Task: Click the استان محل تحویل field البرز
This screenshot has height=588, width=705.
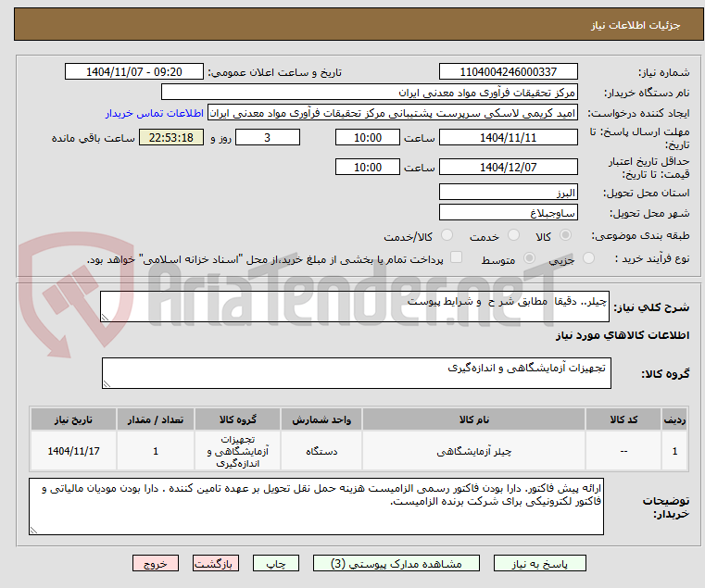Action: pyautogui.click(x=508, y=193)
